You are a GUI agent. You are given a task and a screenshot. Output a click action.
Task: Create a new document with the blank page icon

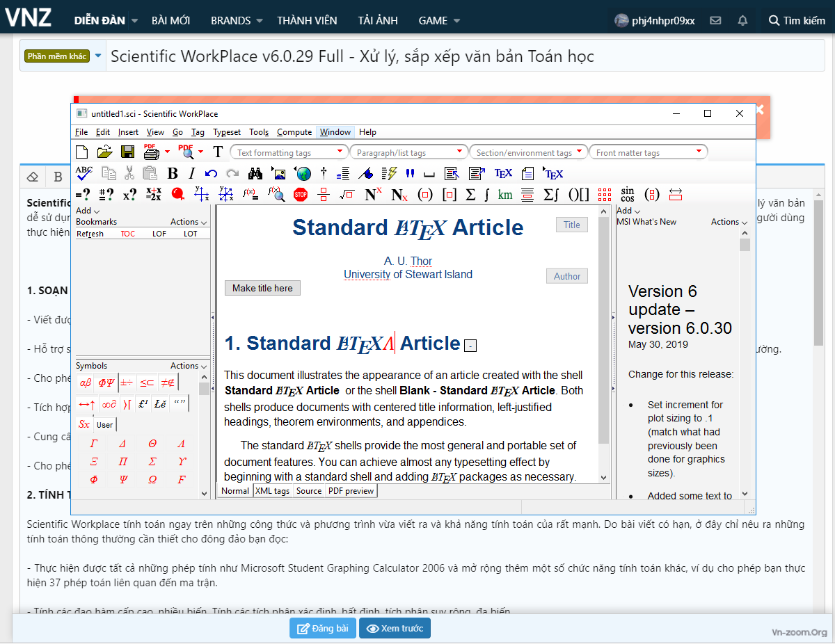coord(82,152)
